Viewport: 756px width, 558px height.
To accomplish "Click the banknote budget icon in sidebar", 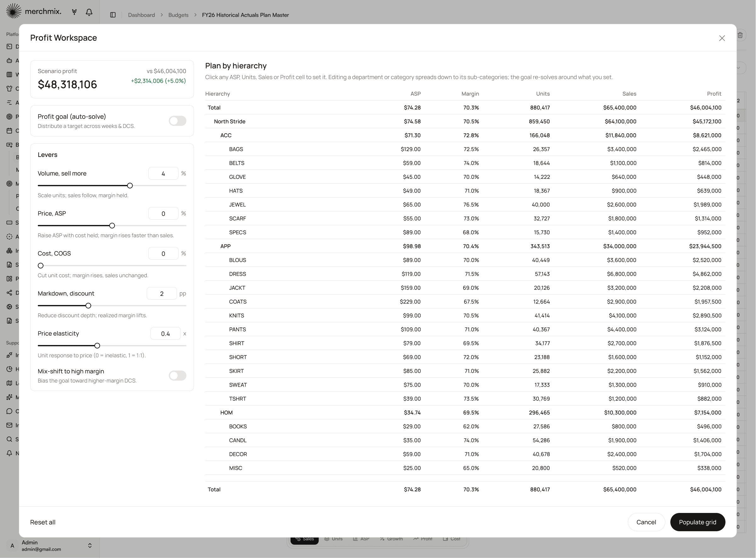I will (x=9, y=145).
